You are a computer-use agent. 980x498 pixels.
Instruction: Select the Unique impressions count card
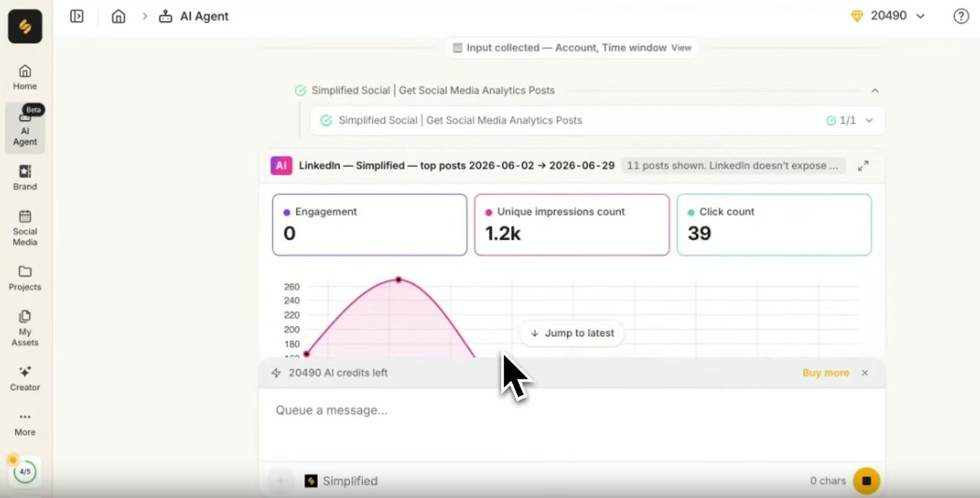click(x=572, y=225)
